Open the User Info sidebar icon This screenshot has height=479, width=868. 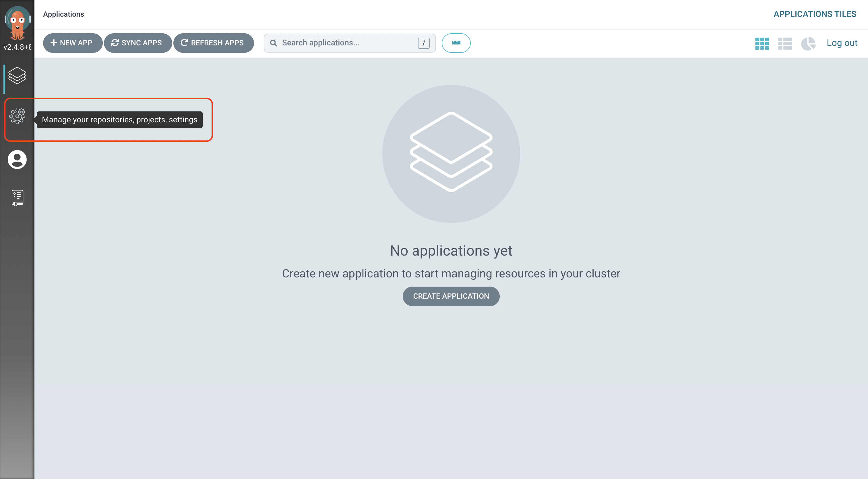click(x=17, y=159)
